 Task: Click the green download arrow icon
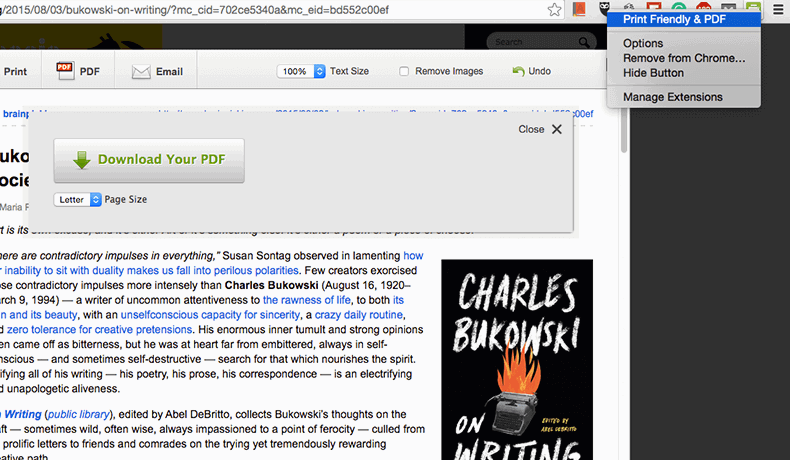(x=82, y=160)
